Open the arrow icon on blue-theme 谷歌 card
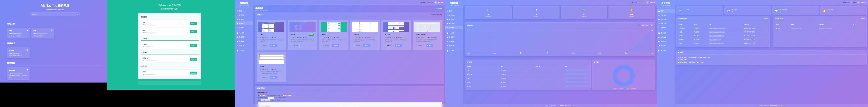The width and height of the screenshot is (868, 107). [52, 30]
